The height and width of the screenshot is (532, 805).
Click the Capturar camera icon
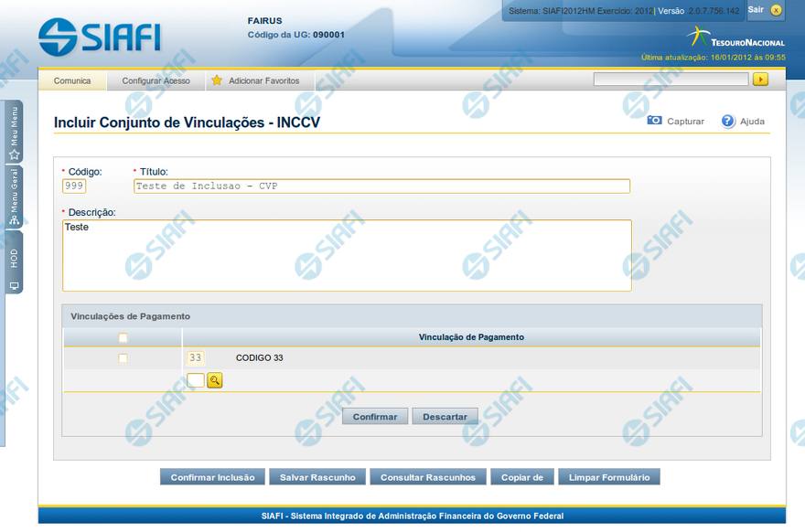pos(654,121)
